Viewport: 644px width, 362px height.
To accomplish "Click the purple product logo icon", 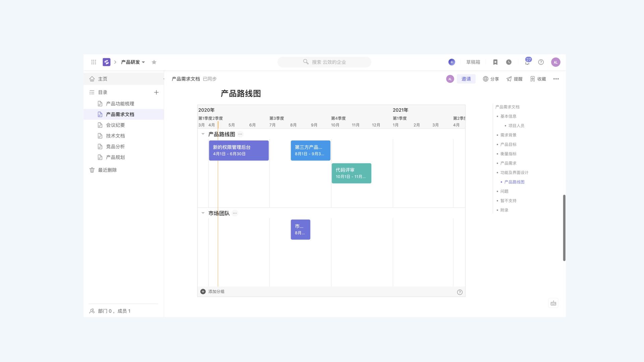I will 106,62.
